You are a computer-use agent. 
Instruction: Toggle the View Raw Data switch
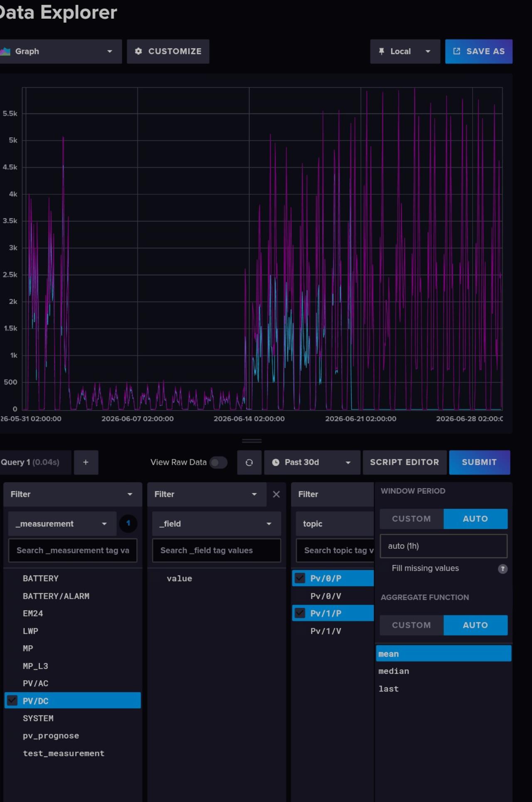tap(218, 462)
